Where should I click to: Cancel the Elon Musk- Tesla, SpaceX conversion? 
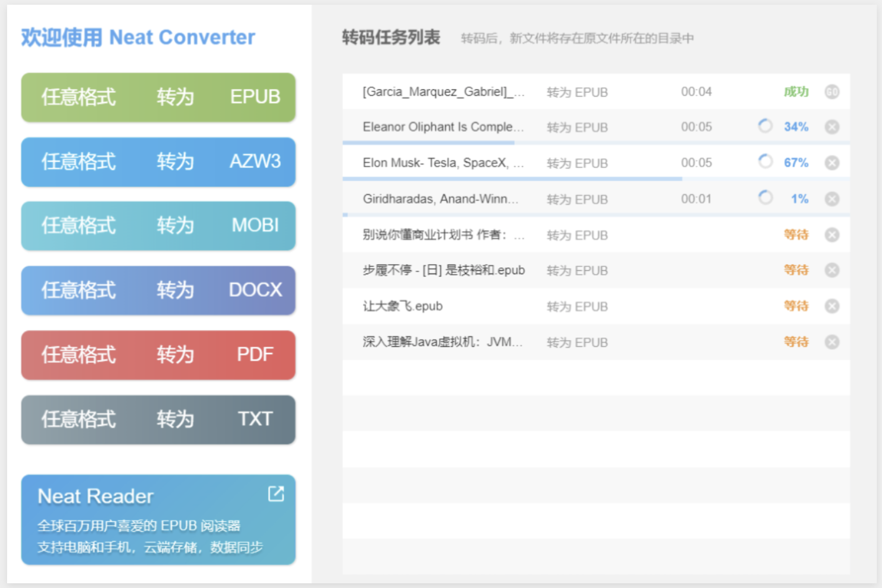point(832,162)
